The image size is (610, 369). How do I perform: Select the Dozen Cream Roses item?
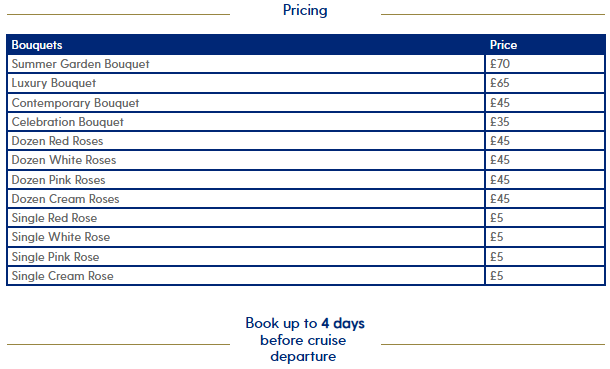(65, 199)
